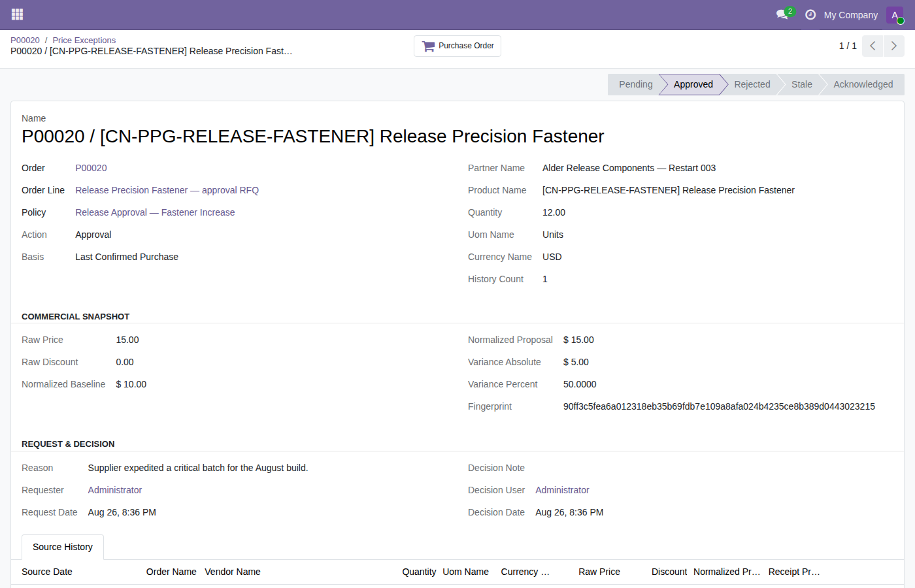This screenshot has width=915, height=588.
Task: Click the Variance Absolute value $ 5.00
Action: [576, 362]
